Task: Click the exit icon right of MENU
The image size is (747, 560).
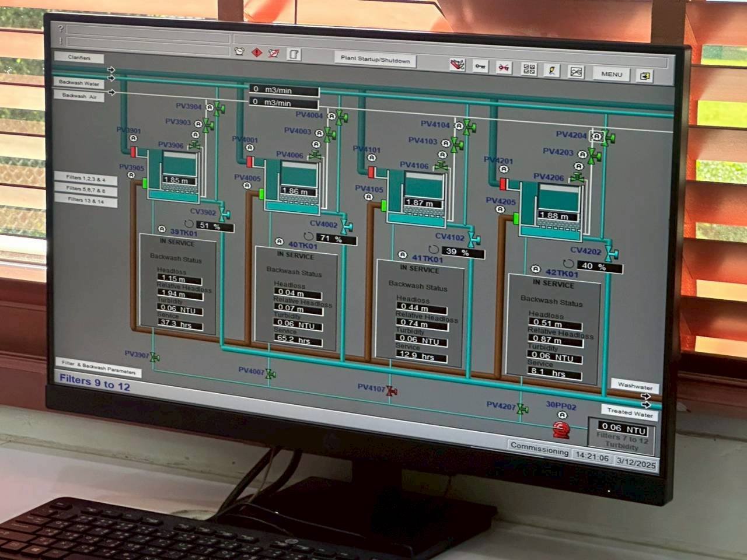Action: click(x=645, y=76)
